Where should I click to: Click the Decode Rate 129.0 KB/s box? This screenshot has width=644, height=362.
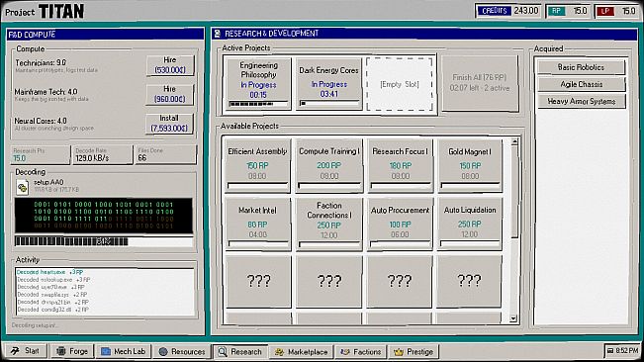click(x=103, y=154)
